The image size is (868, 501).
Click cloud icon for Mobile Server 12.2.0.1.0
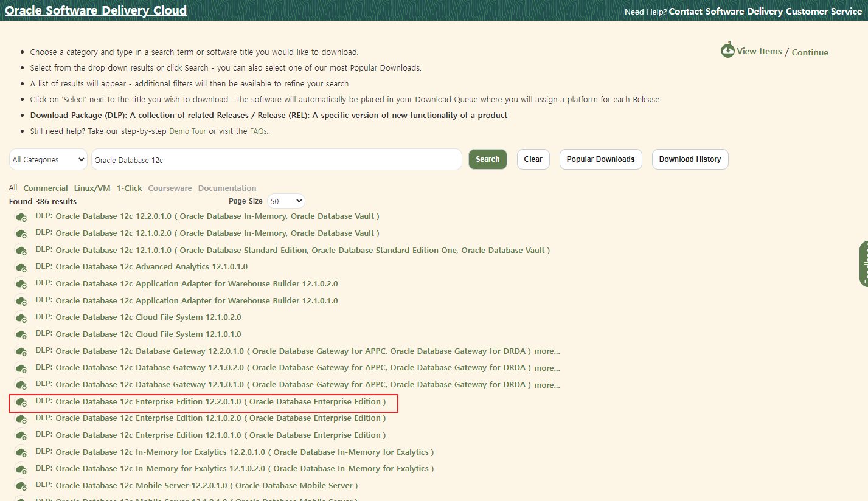tap(21, 486)
